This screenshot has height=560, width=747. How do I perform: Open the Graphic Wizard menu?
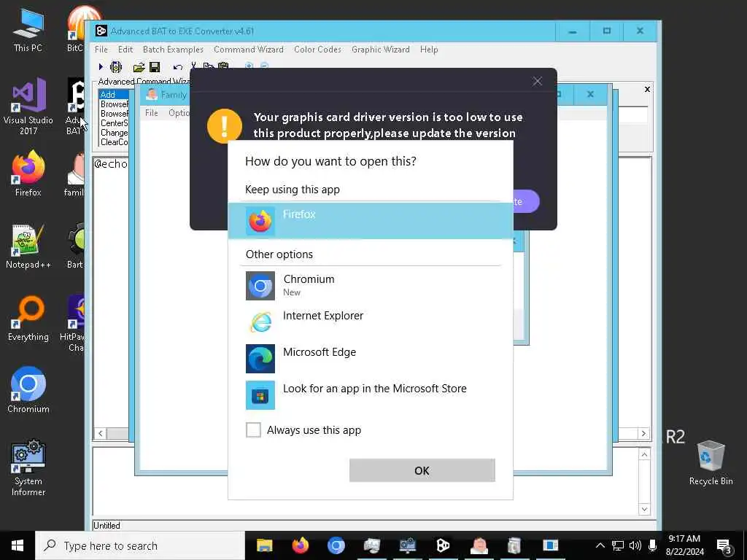pyautogui.click(x=381, y=50)
